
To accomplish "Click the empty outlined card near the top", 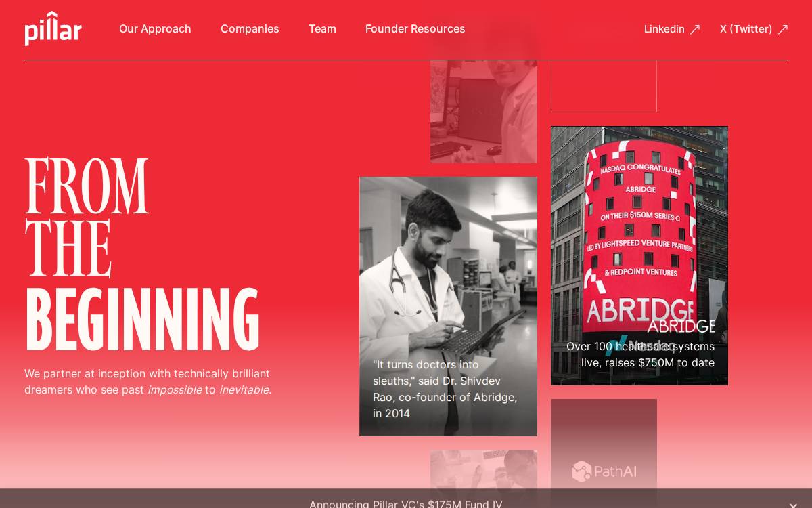I will pos(604,85).
